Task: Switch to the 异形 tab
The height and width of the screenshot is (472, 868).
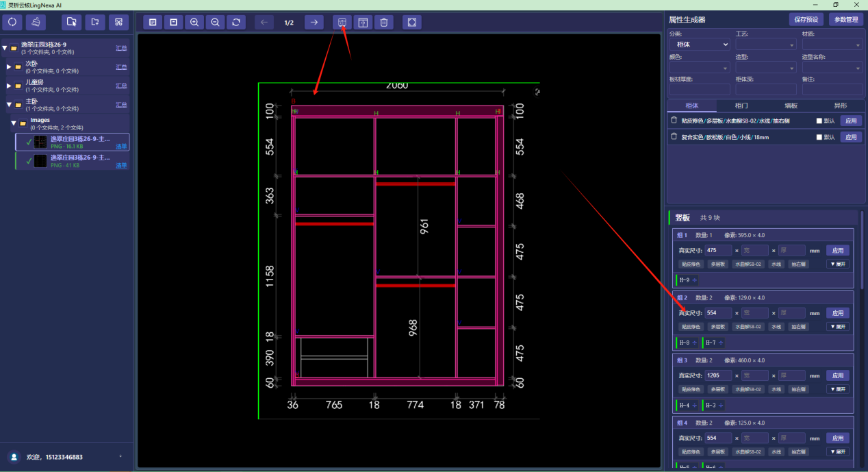Action: [x=840, y=105]
